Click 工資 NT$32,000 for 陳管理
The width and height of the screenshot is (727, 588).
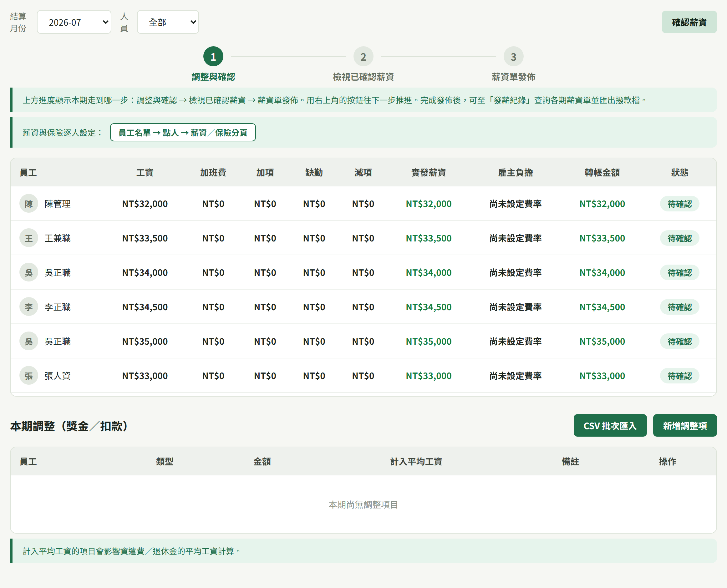point(145,204)
